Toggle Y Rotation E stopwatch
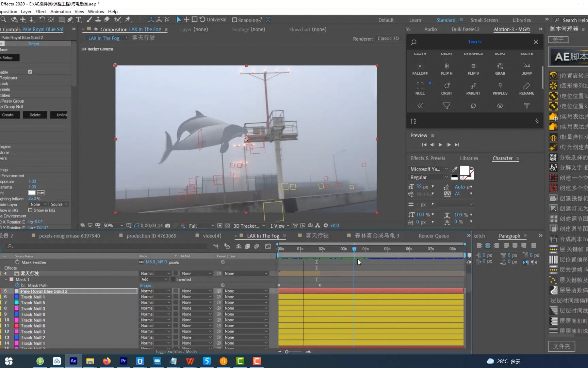The height and width of the screenshot is (368, 588). click(1, 228)
